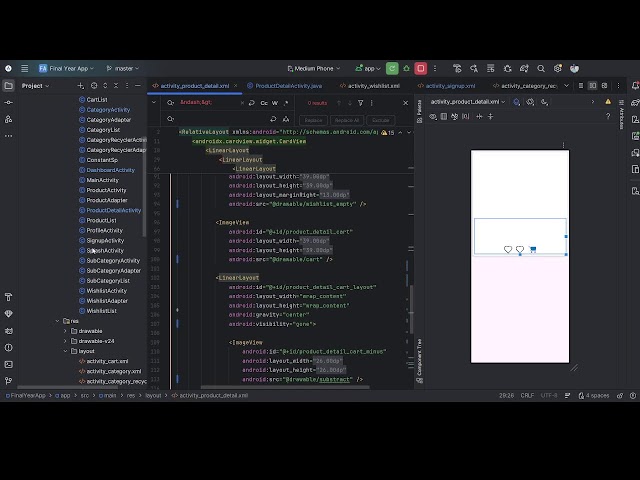The image size is (640, 480).
Task: Open the Structure tool window
Action: 8,119
